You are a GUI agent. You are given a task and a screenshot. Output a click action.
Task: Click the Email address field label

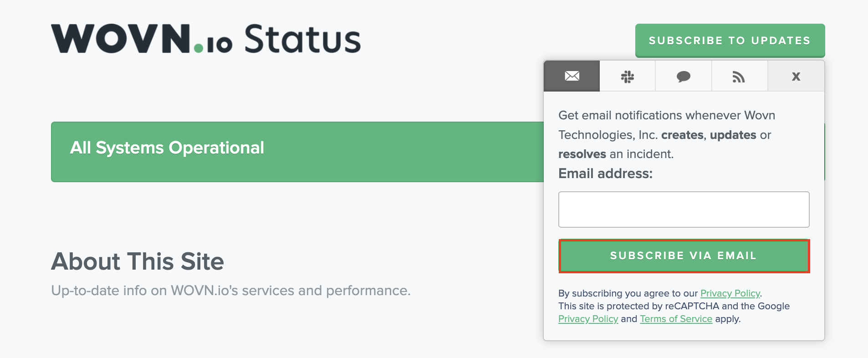(x=606, y=174)
